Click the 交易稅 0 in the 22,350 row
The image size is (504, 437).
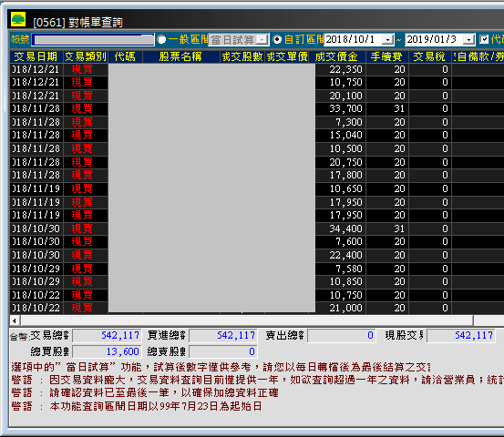point(430,70)
